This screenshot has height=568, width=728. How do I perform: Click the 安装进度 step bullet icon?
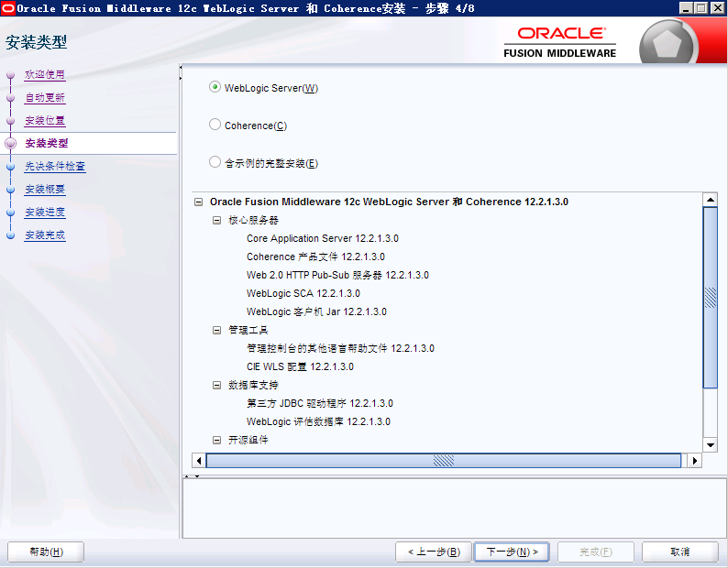coord(10,213)
